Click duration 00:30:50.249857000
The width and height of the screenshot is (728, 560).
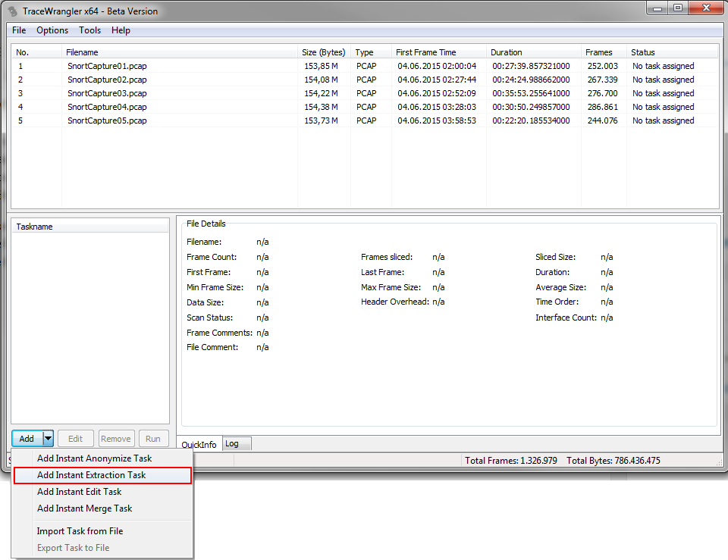[x=531, y=107]
